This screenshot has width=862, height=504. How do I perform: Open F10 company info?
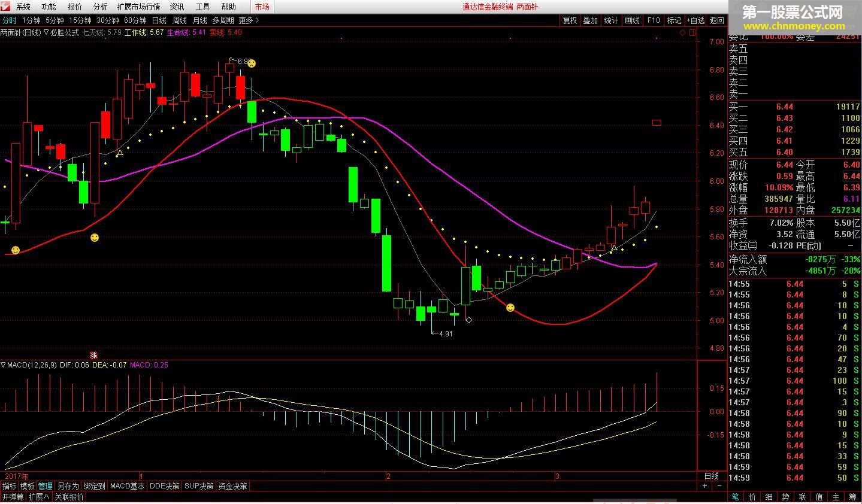click(x=654, y=20)
